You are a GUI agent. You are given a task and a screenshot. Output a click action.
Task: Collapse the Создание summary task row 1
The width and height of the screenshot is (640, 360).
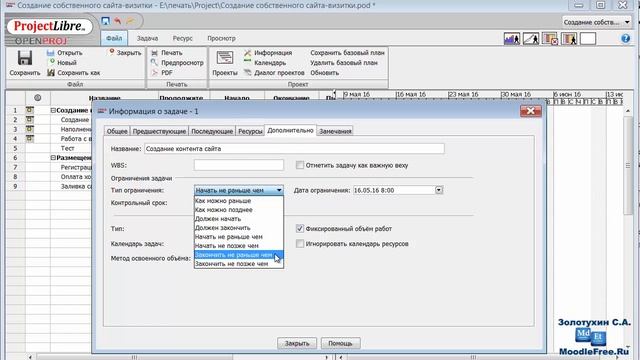[53, 110]
